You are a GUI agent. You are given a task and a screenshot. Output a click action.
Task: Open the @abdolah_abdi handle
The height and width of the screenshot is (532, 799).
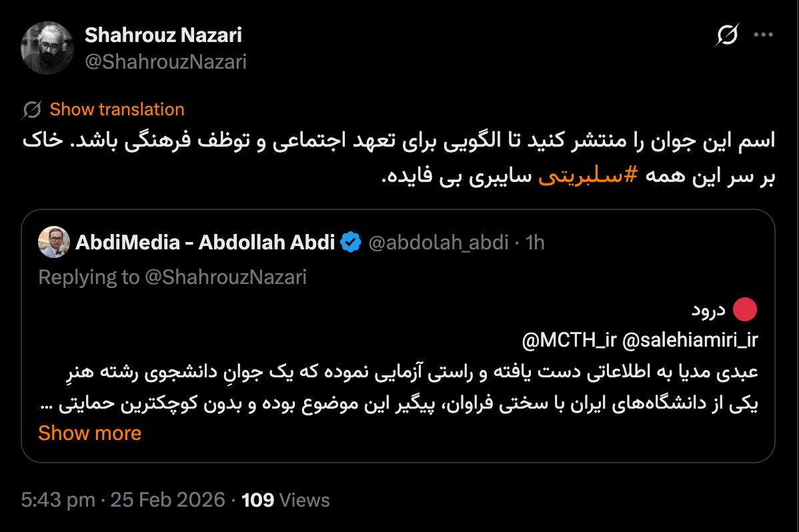pos(438,242)
